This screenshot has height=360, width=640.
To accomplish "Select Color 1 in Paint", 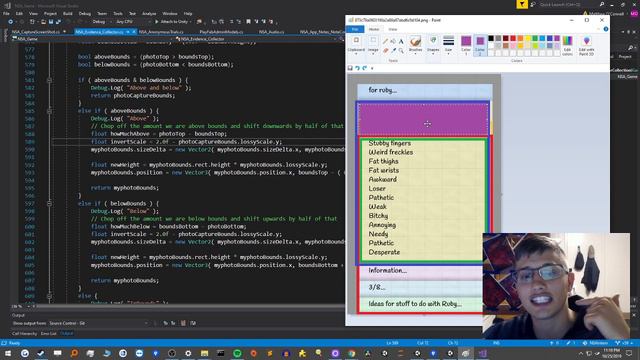I will click(x=466, y=44).
